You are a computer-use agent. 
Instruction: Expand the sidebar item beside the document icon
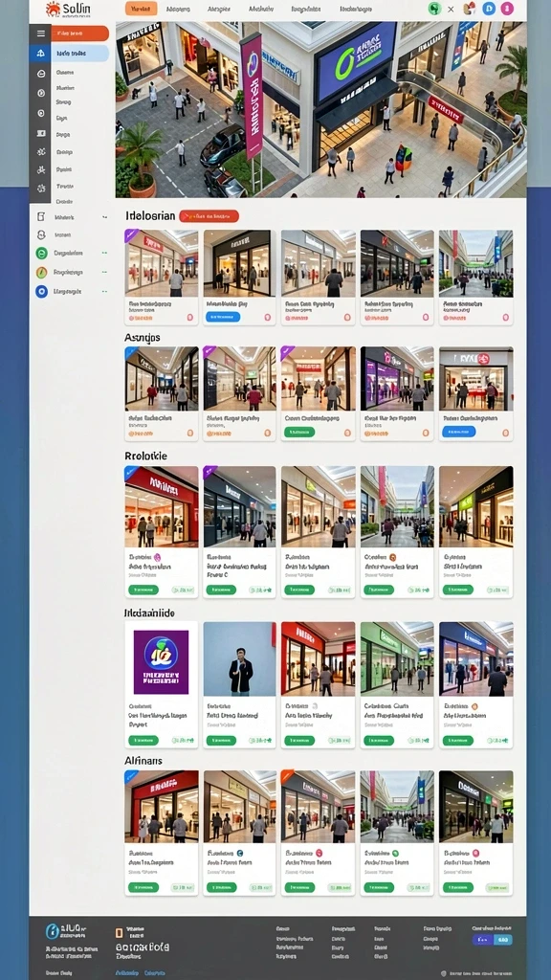(x=104, y=217)
